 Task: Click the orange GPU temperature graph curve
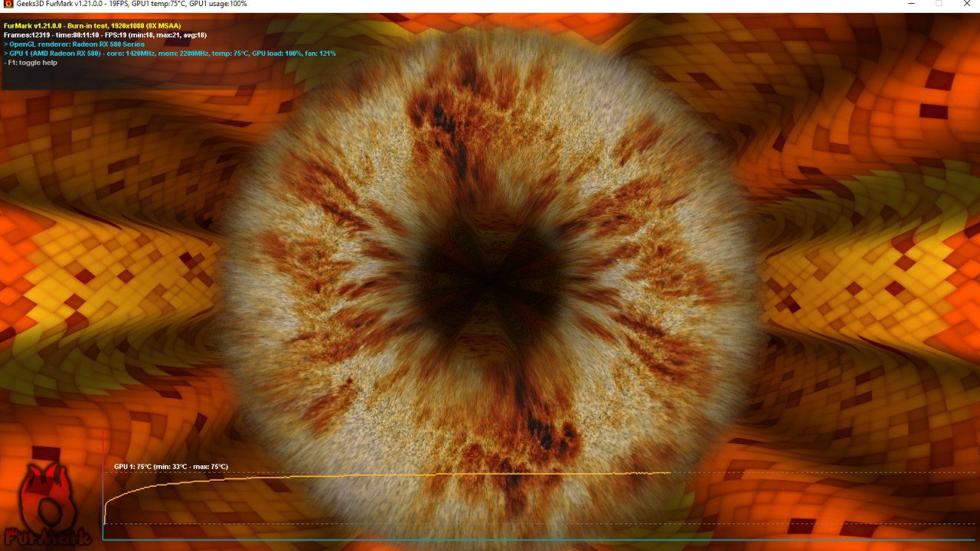(387, 476)
